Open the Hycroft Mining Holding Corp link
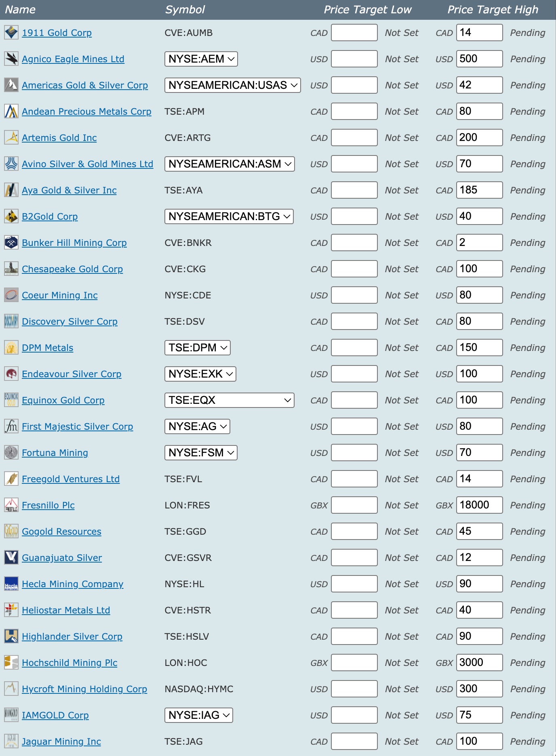The width and height of the screenshot is (556, 756). tap(84, 689)
